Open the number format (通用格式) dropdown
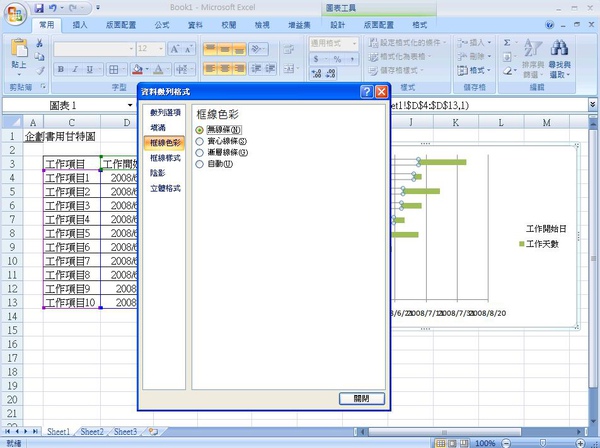This screenshot has width=600, height=448. click(354, 44)
